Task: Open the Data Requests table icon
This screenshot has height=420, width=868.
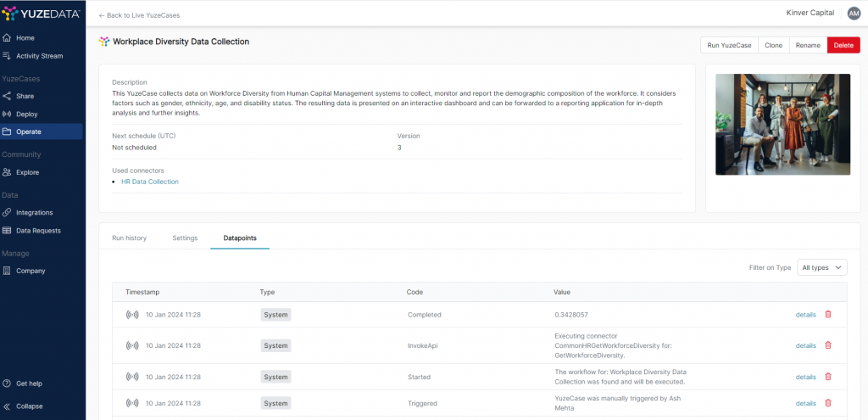Action: click(7, 231)
